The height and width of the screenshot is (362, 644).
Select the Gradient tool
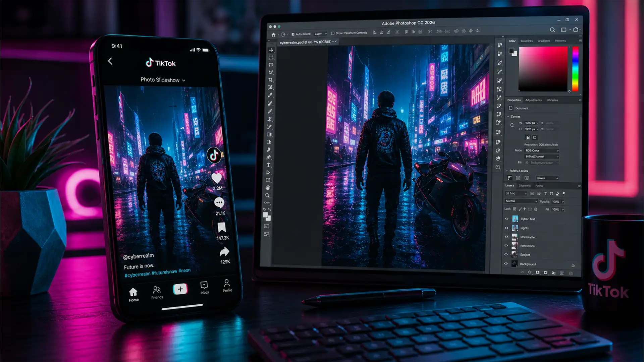(x=269, y=134)
